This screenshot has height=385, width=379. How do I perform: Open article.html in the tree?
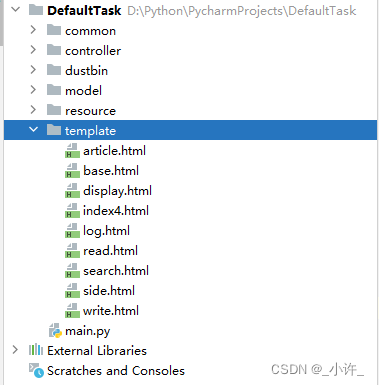(x=114, y=151)
